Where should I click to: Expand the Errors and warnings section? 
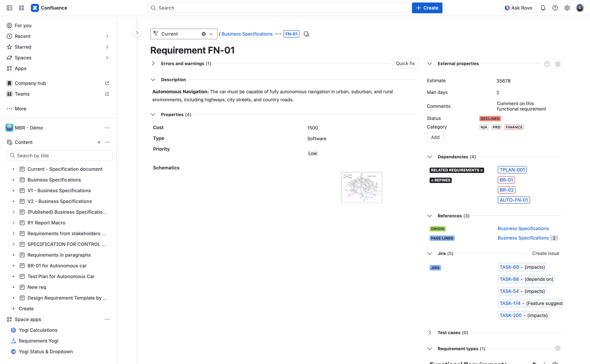(x=153, y=64)
